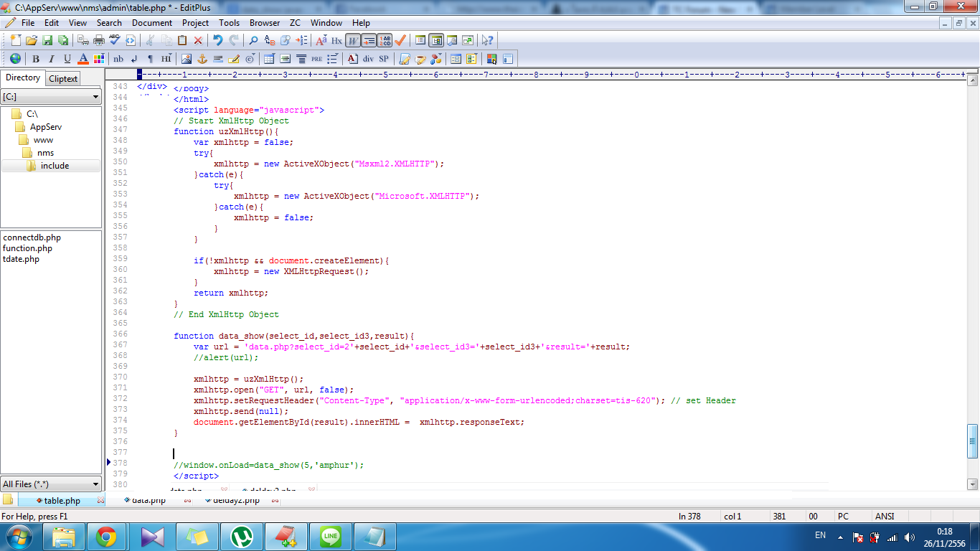Run spell check with the ABC icon
This screenshot has width=980, height=551.
115,40
